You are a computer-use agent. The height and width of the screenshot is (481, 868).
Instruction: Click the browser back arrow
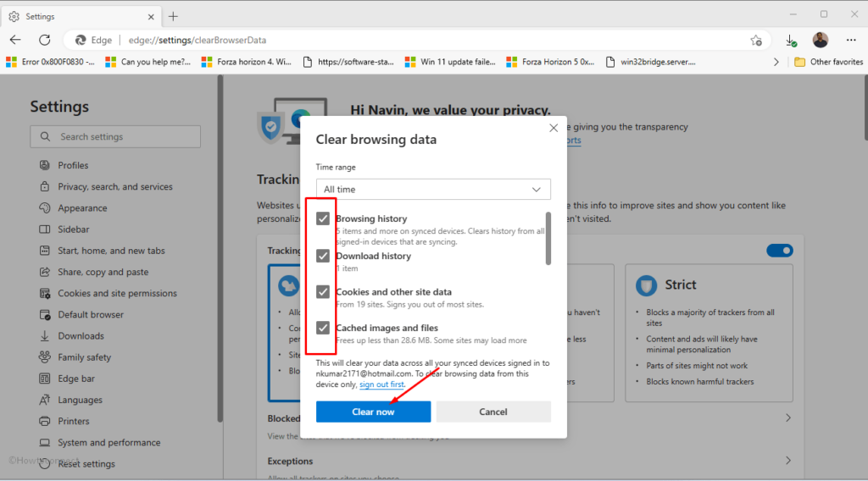point(15,40)
